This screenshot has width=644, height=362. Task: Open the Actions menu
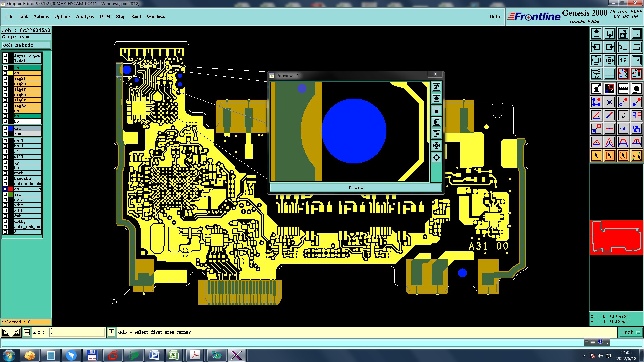tap(41, 16)
